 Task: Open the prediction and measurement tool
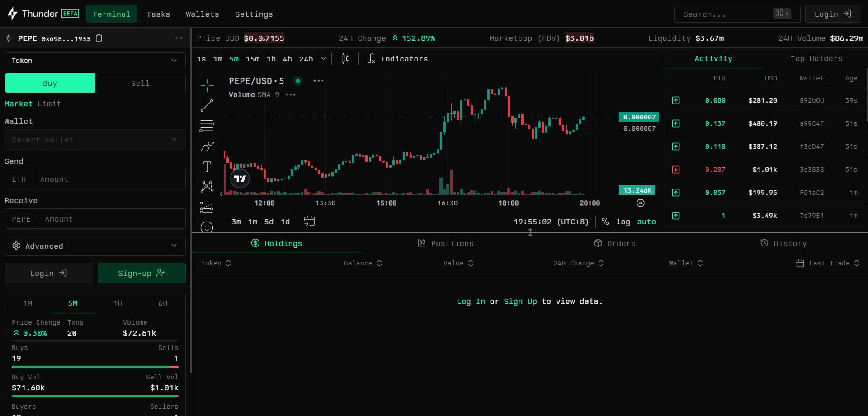(207, 208)
